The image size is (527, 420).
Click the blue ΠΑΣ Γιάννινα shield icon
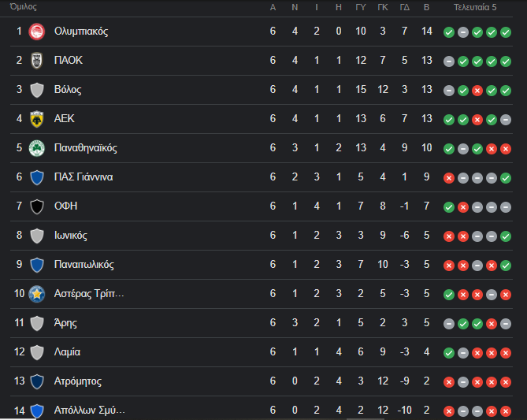36,177
